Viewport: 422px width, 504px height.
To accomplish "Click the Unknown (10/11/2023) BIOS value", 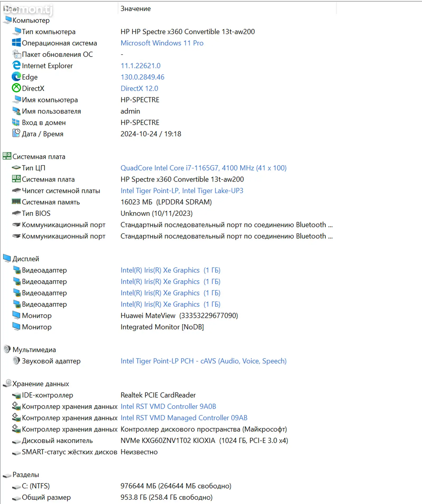I will click(x=156, y=213).
